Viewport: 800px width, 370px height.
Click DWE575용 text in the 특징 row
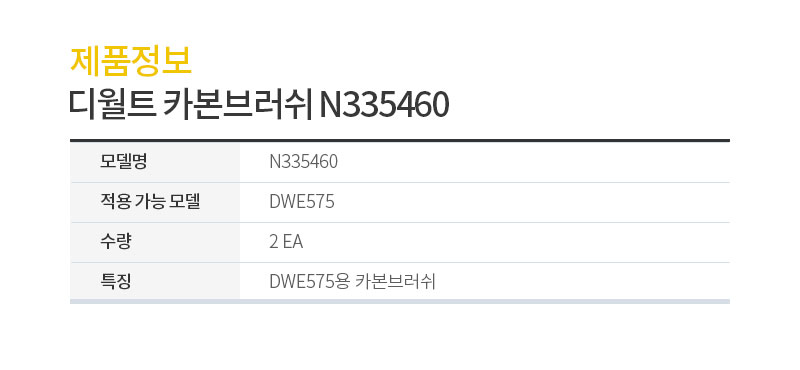(309, 282)
